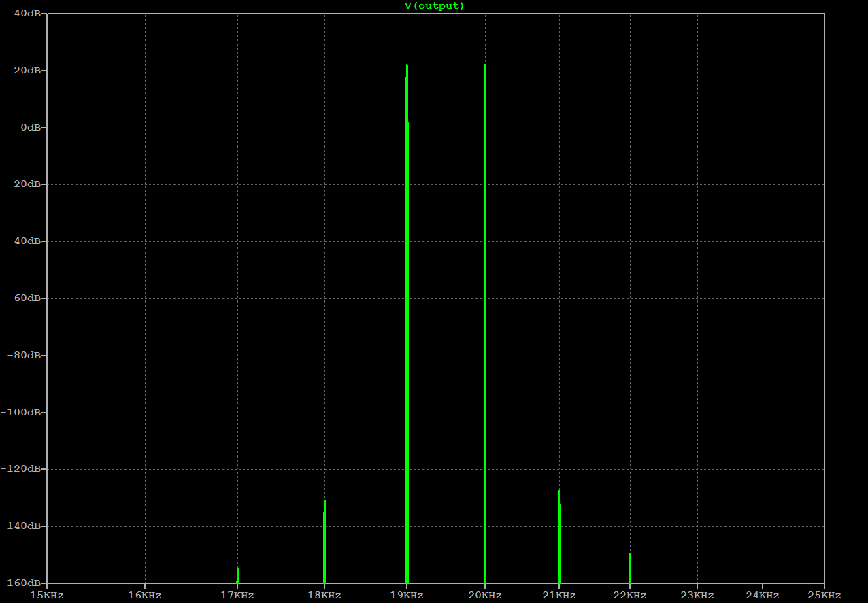Click the 21KHz intermodulation spike

559,536
